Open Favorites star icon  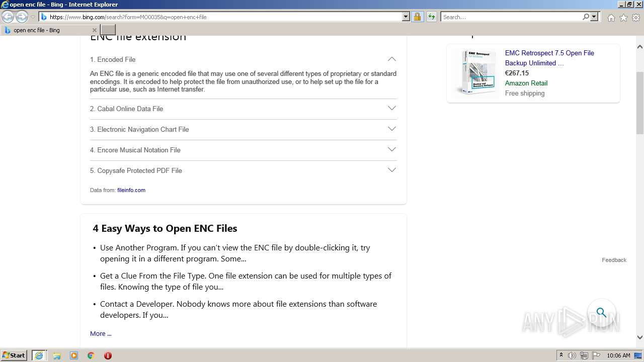[623, 18]
